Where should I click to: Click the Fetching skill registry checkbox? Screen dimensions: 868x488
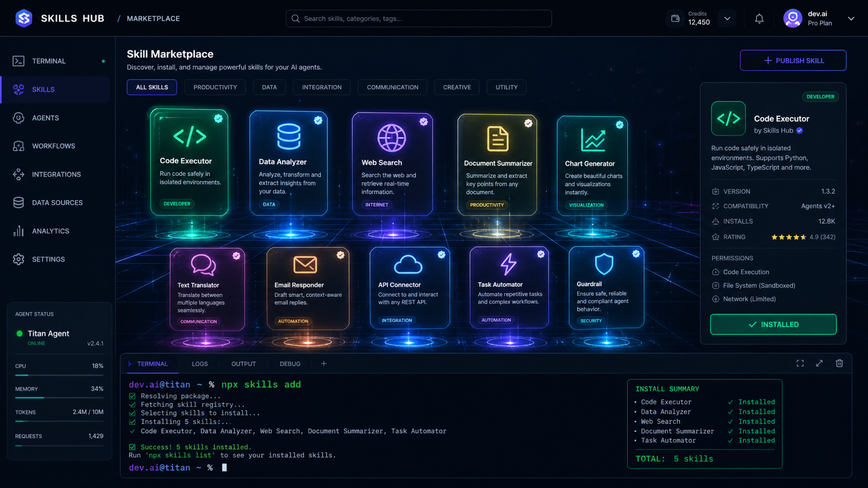[132, 405]
